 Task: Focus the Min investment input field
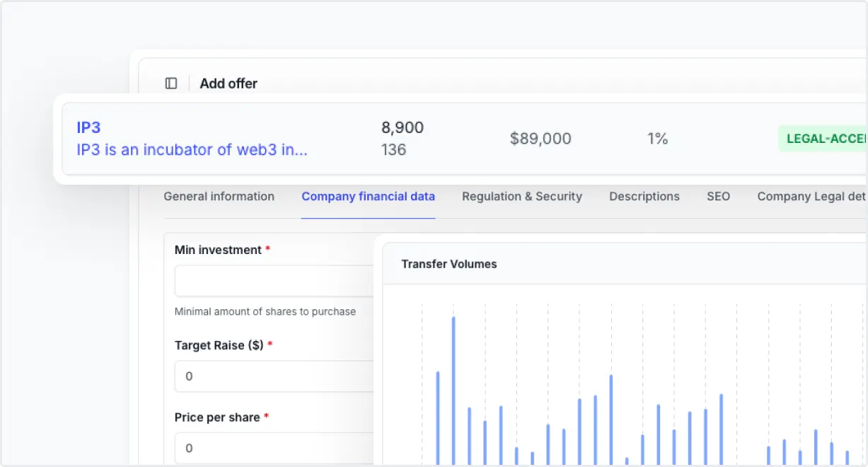coord(274,281)
